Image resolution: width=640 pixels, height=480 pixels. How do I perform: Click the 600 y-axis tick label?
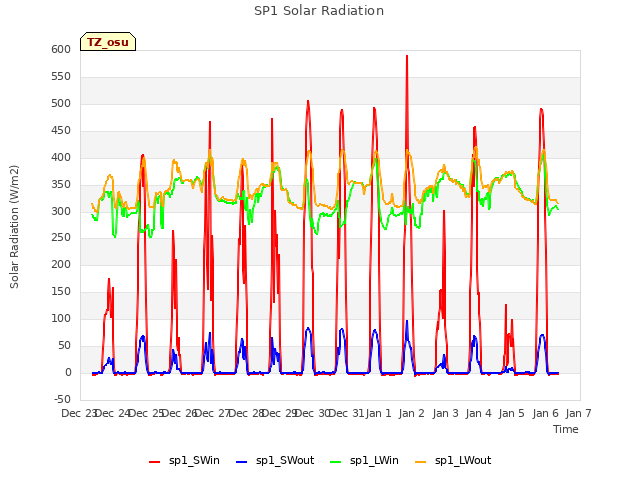[x=61, y=49]
